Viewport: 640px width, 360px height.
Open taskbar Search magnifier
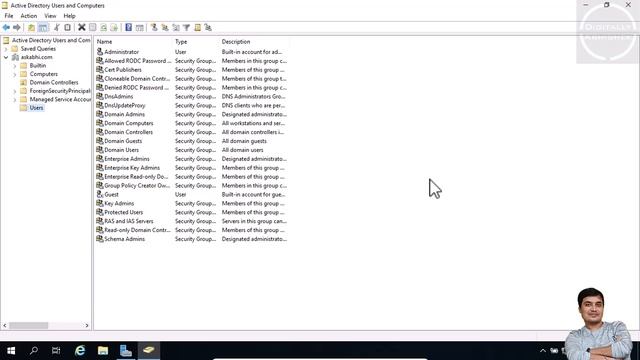[34, 350]
